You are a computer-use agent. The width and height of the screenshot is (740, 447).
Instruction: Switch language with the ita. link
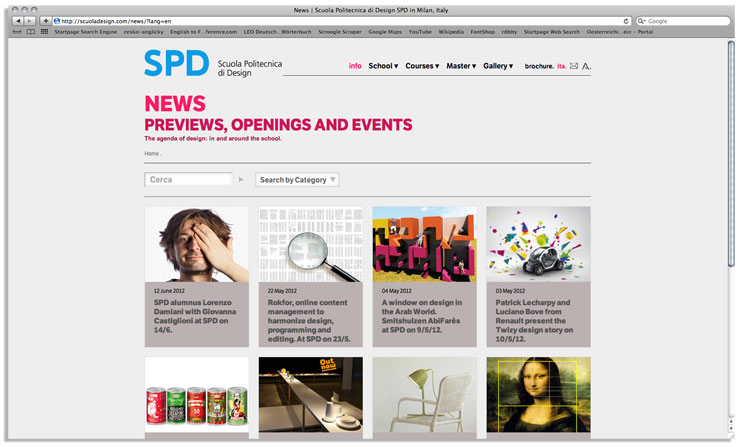pos(561,66)
